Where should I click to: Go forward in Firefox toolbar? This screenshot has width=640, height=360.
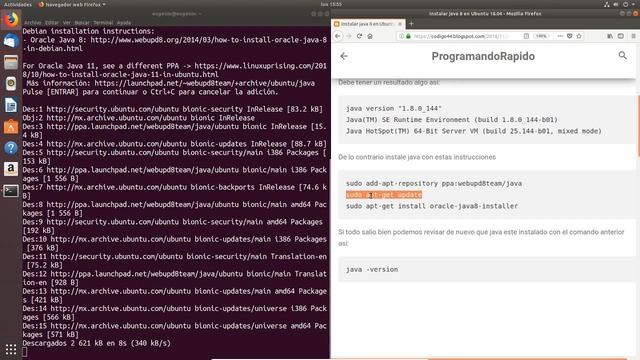pos(349,36)
